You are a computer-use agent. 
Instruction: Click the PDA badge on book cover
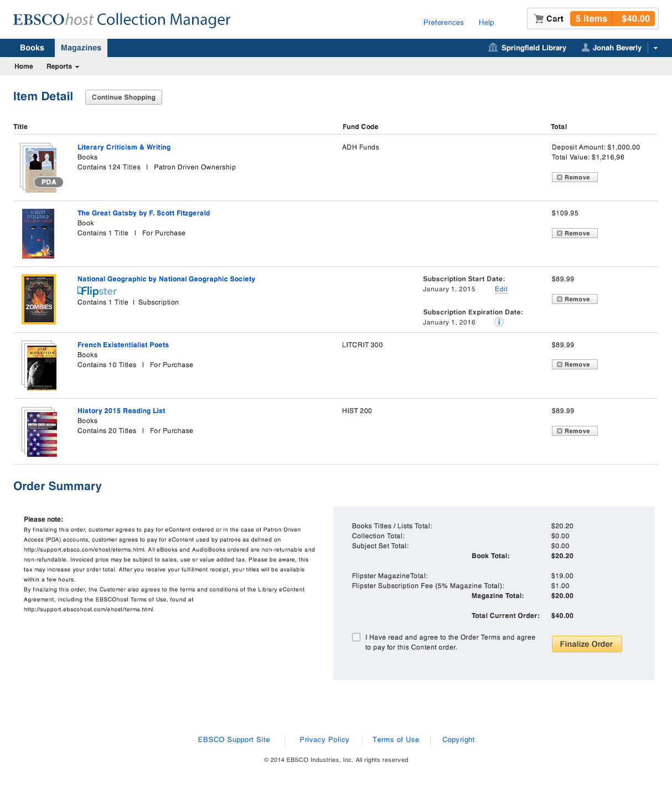tap(49, 182)
